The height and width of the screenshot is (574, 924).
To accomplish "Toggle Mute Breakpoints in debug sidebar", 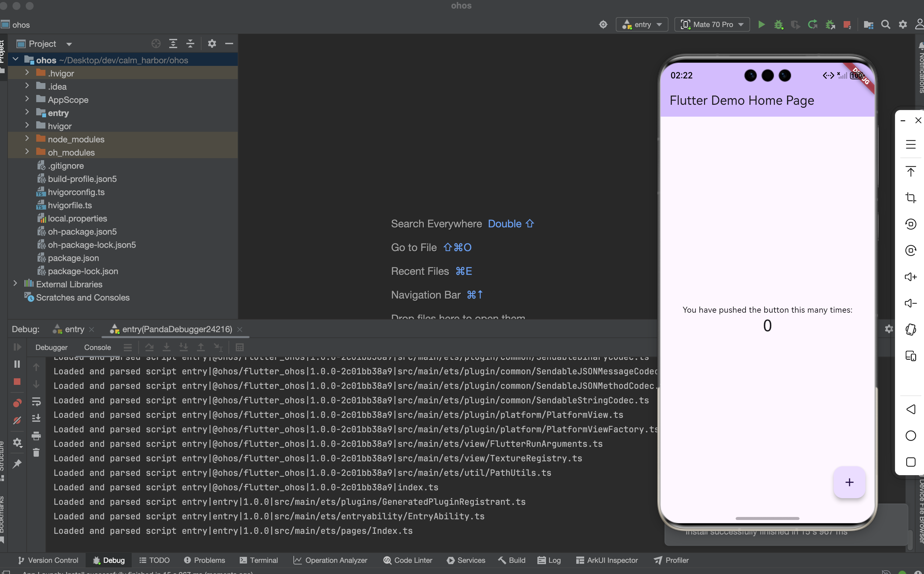I will click(17, 420).
